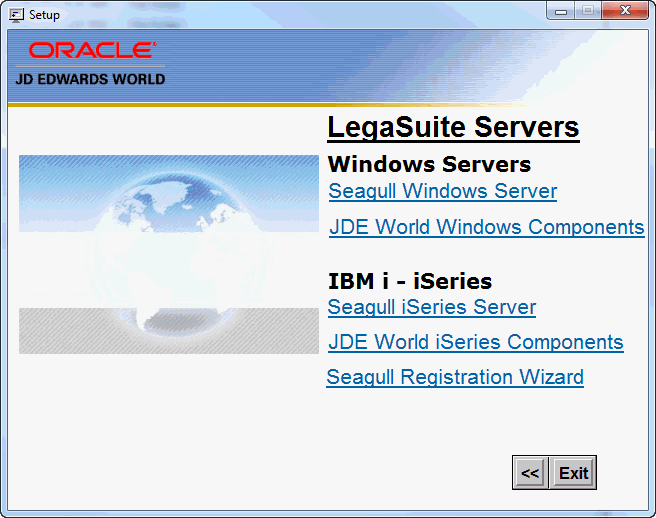Click the Setup window icon in title bar

click(x=16, y=15)
